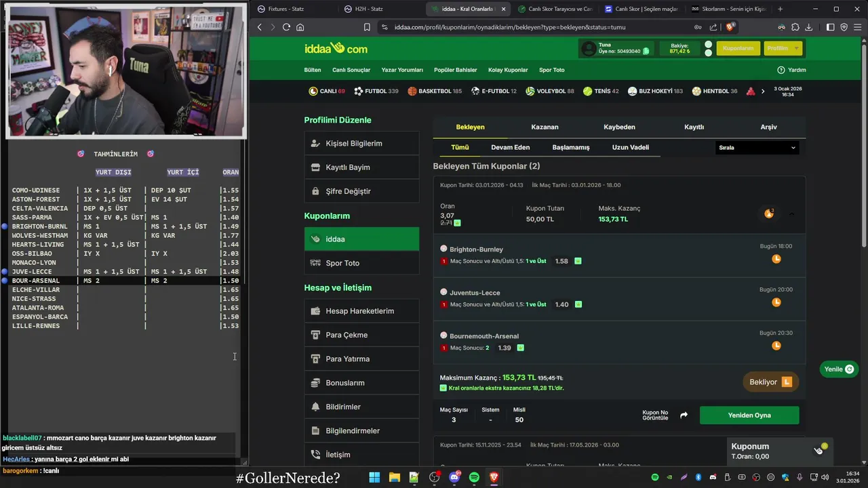The width and height of the screenshot is (868, 488).
Task: Click the Yenile refresh button
Action: click(x=839, y=369)
